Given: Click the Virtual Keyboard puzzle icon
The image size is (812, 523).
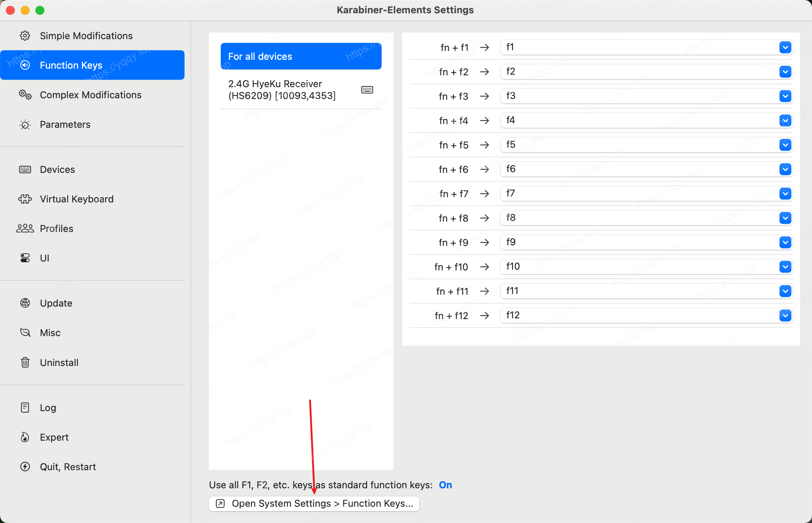Looking at the screenshot, I should [25, 199].
